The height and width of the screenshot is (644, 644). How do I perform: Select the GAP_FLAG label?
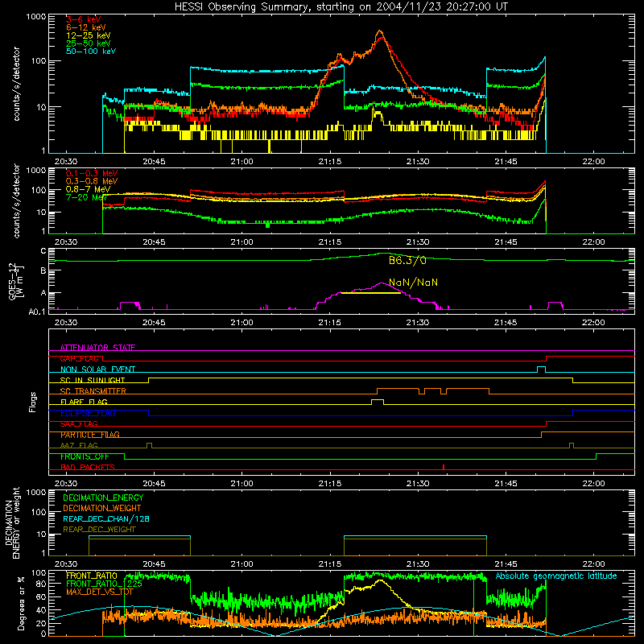coord(79,358)
